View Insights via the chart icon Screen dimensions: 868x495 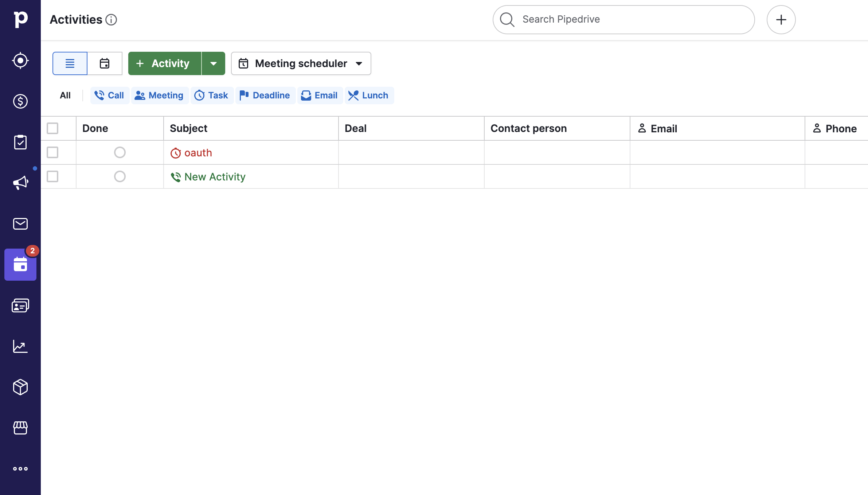click(20, 346)
